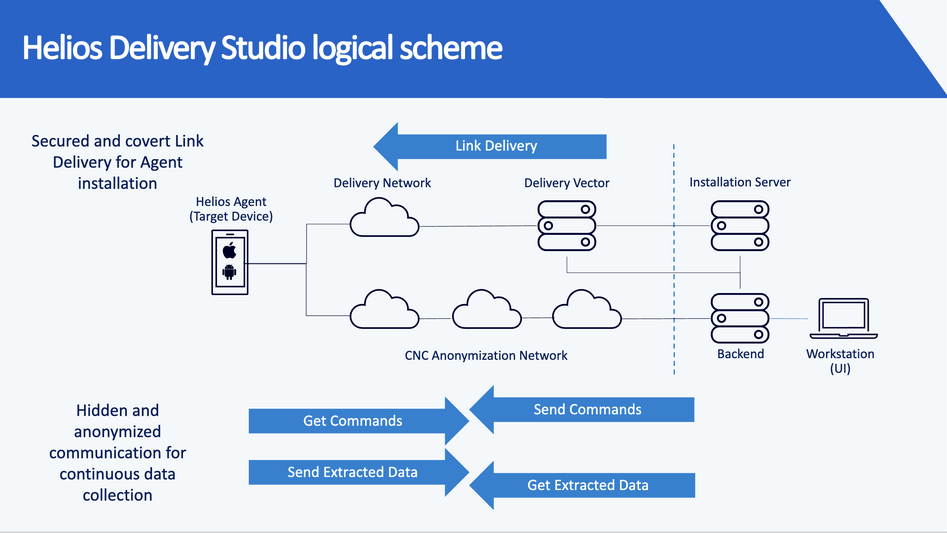Click the slide title Helios Delivery Studio
Image resolution: width=947 pixels, height=533 pixels.
click(x=262, y=48)
